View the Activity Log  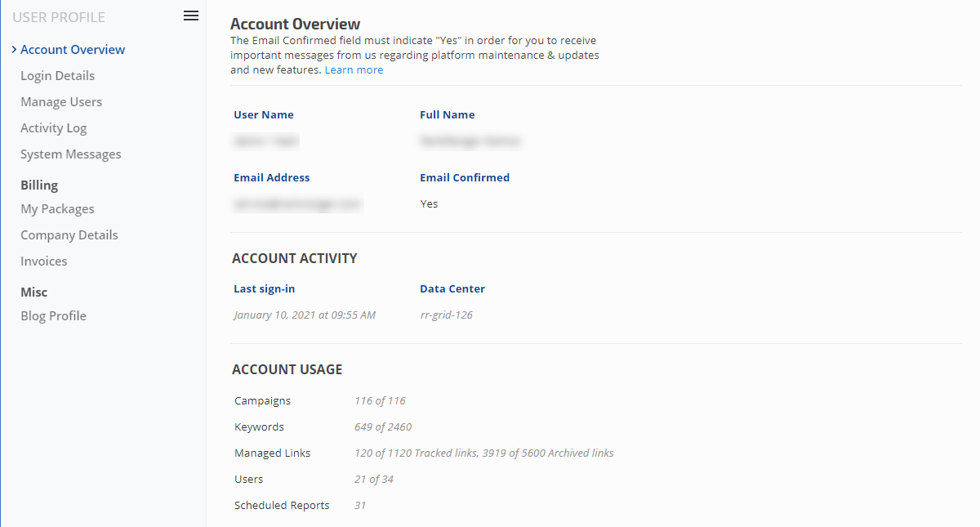click(53, 128)
